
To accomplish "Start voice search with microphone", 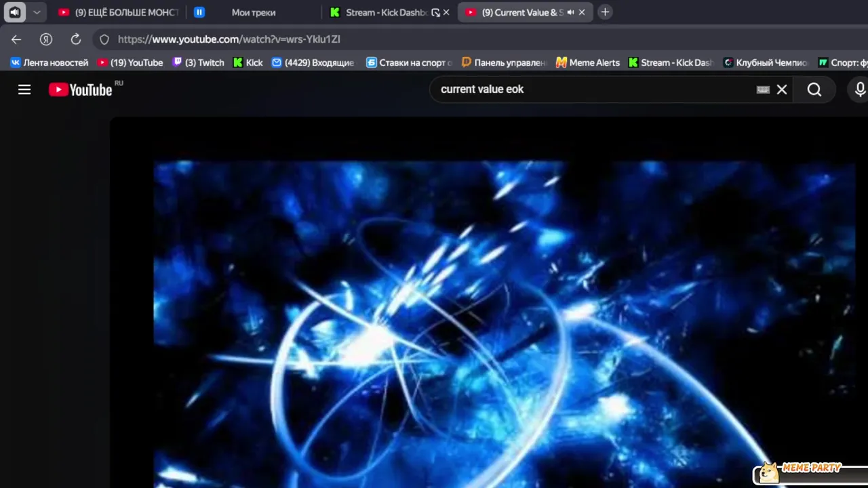I will pyautogui.click(x=859, y=89).
